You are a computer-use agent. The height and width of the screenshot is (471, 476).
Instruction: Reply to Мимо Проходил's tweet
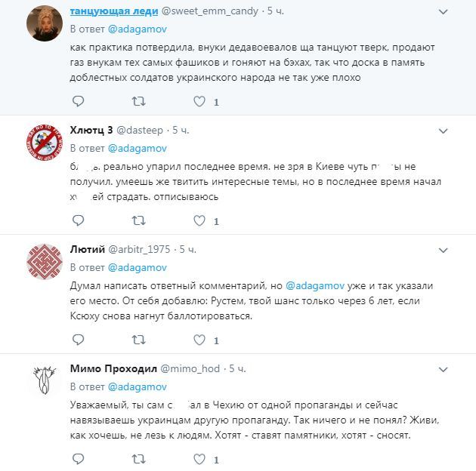(x=78, y=458)
